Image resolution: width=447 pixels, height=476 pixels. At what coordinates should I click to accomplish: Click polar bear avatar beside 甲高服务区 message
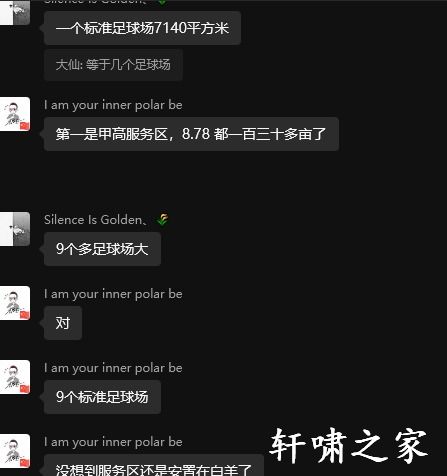[x=15, y=114]
